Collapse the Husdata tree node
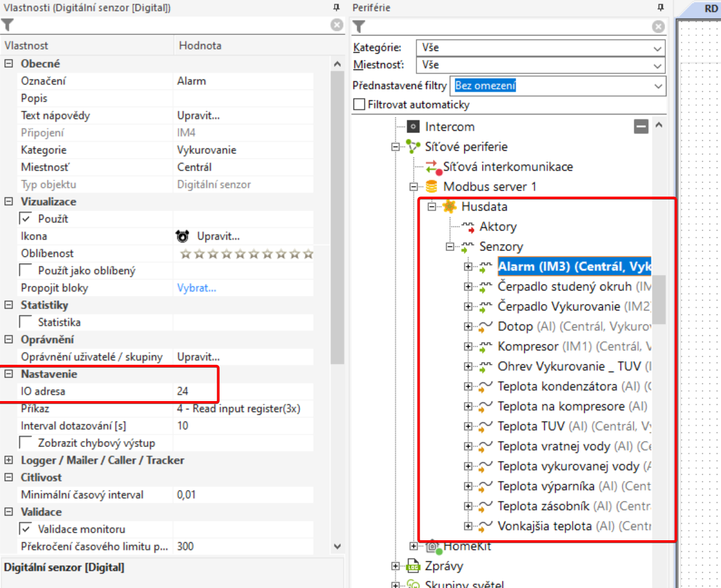The image size is (721, 588). click(x=431, y=207)
